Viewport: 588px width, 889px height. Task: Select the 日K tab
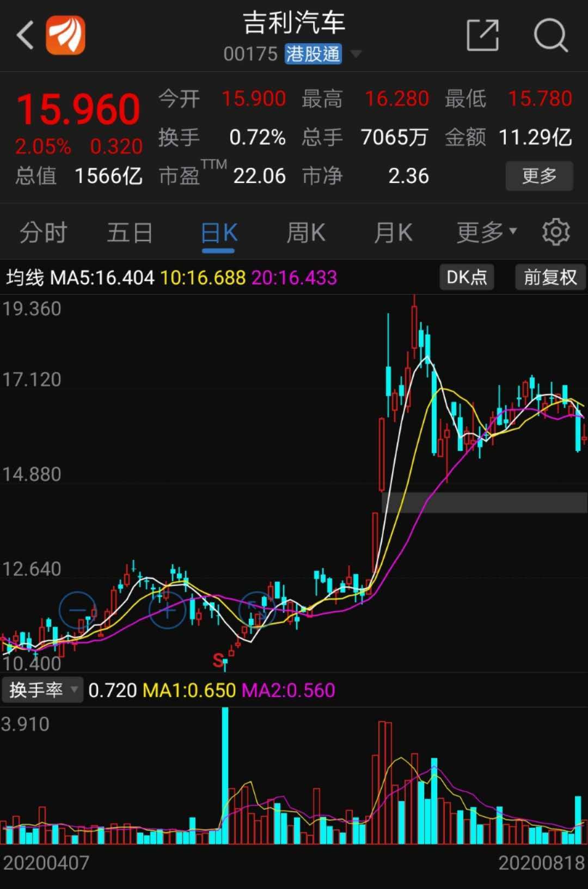(x=219, y=233)
